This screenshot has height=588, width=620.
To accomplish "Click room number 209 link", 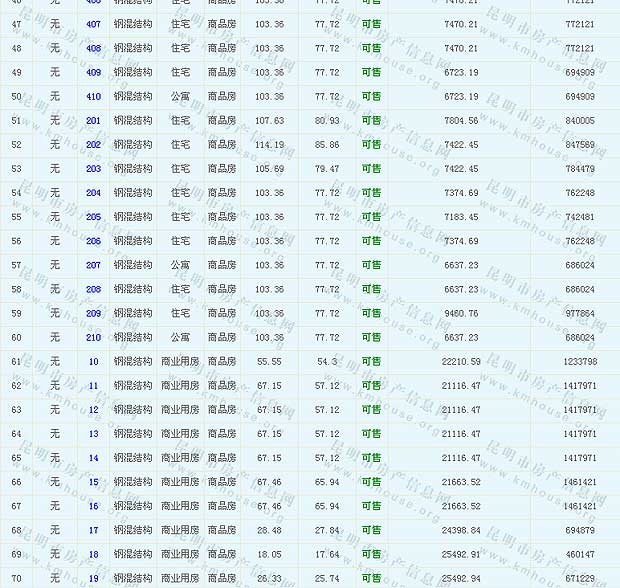I will click(93, 313).
